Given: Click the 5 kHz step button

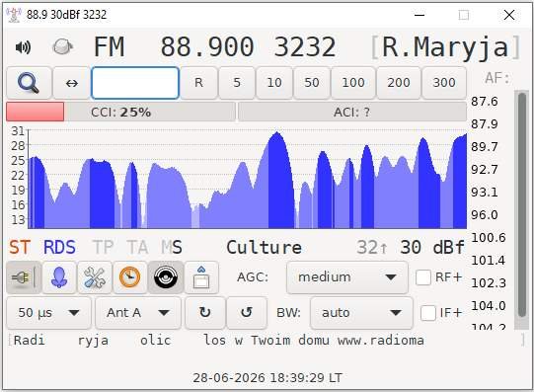Looking at the screenshot, I should pyautogui.click(x=237, y=83).
